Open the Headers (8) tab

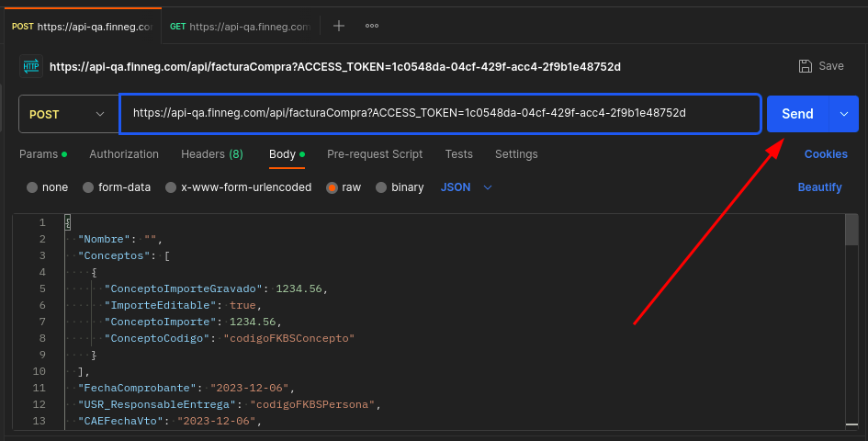[x=212, y=154]
